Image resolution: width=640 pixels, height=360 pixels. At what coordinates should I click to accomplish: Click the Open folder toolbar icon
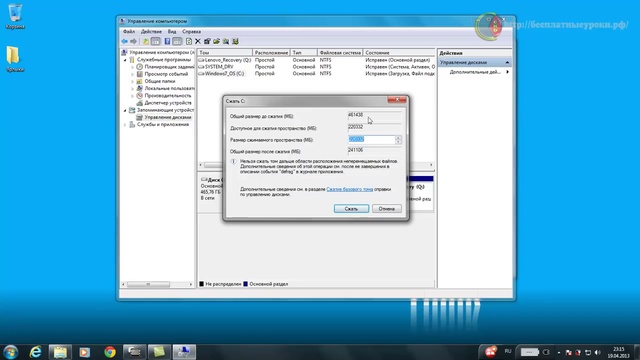(x=216, y=41)
